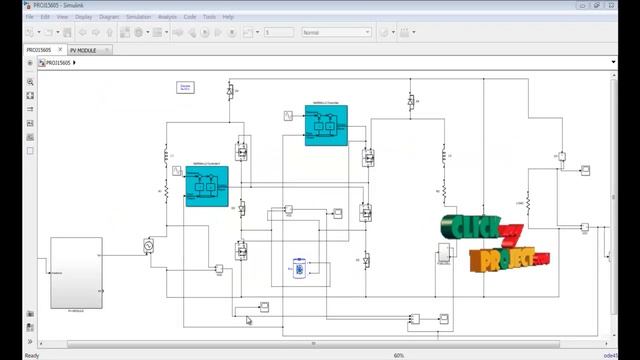Run the simulation with the play button
Image resolution: width=640 pixels, height=360 pixels.
(205, 32)
